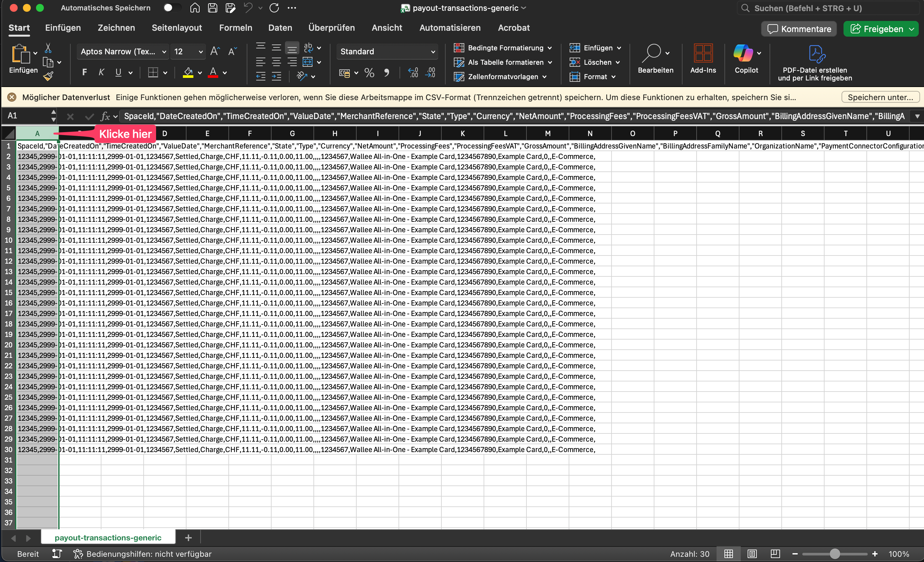Click the Add-Ins icon
Viewport: 924px width, 562px height.
(x=703, y=53)
